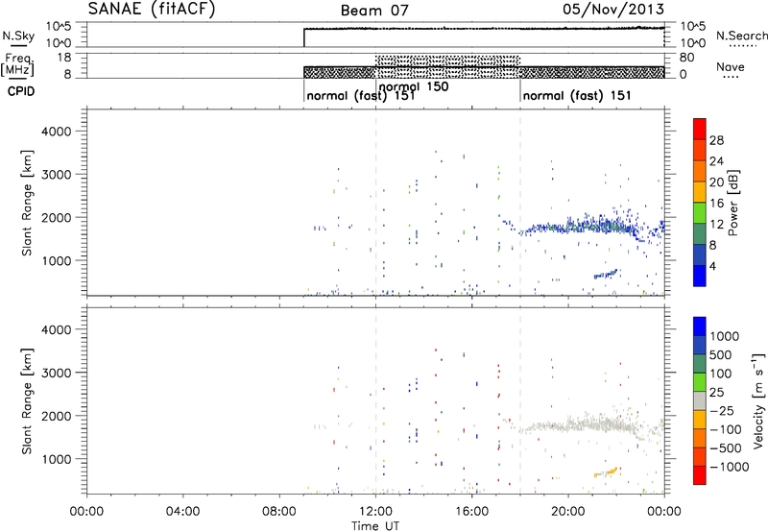Select the date 05/Nov/2013
The image size is (768, 532).
click(x=613, y=10)
